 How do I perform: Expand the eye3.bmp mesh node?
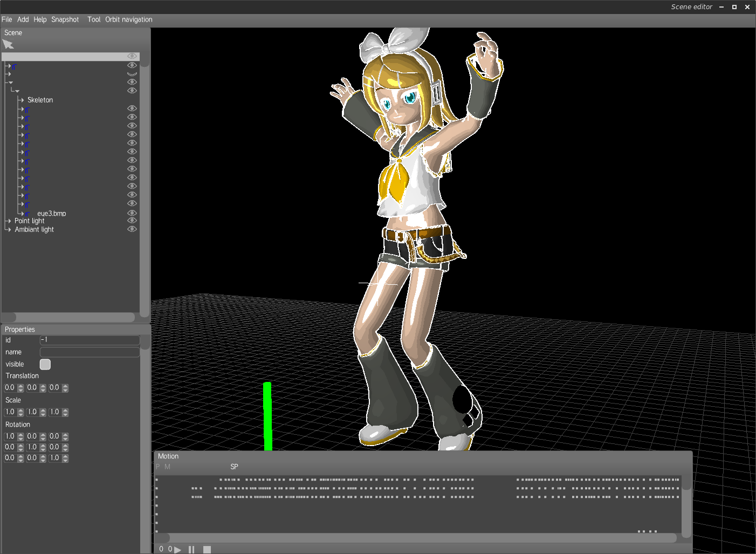tap(22, 214)
